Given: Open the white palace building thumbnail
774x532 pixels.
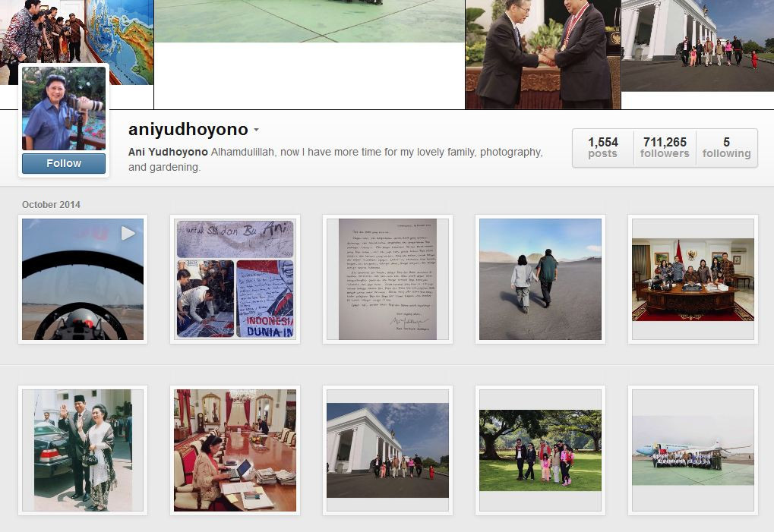Looking at the screenshot, I should 387,450.
